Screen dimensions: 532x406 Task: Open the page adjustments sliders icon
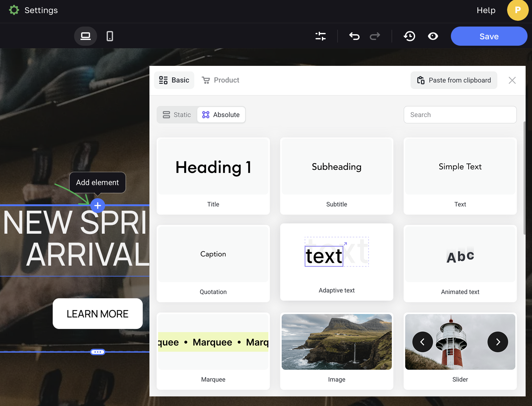[320, 36]
